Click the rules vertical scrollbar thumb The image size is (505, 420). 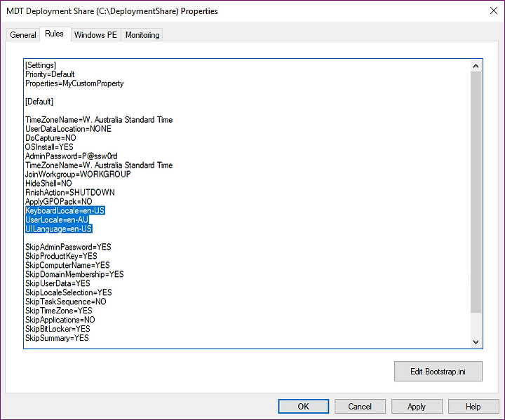(x=476, y=192)
